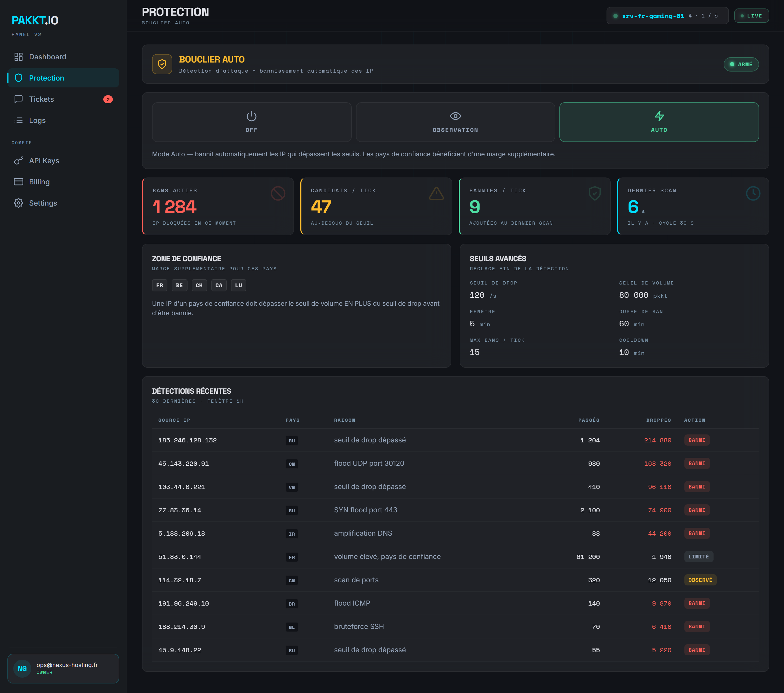
Task: Click the Bouclier Auto shield badge icon
Action: (162, 64)
